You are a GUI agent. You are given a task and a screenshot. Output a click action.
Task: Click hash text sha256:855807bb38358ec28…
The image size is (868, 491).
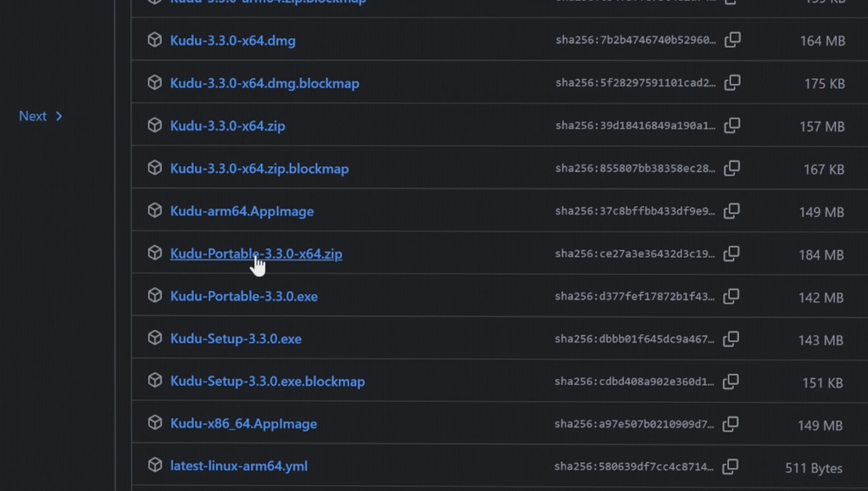[x=636, y=168]
